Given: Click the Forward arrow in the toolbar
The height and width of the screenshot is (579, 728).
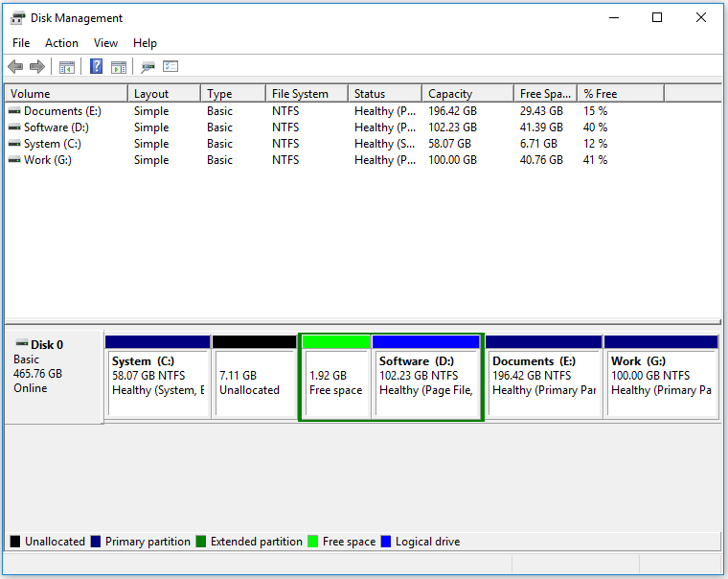Looking at the screenshot, I should 37,67.
